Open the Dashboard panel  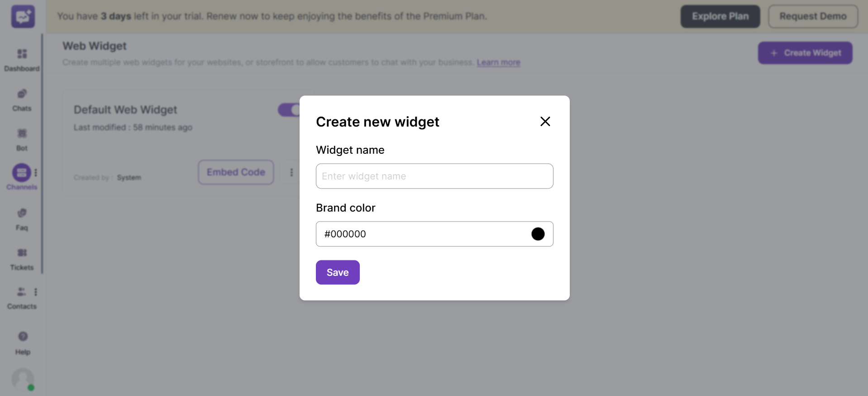pyautogui.click(x=22, y=59)
